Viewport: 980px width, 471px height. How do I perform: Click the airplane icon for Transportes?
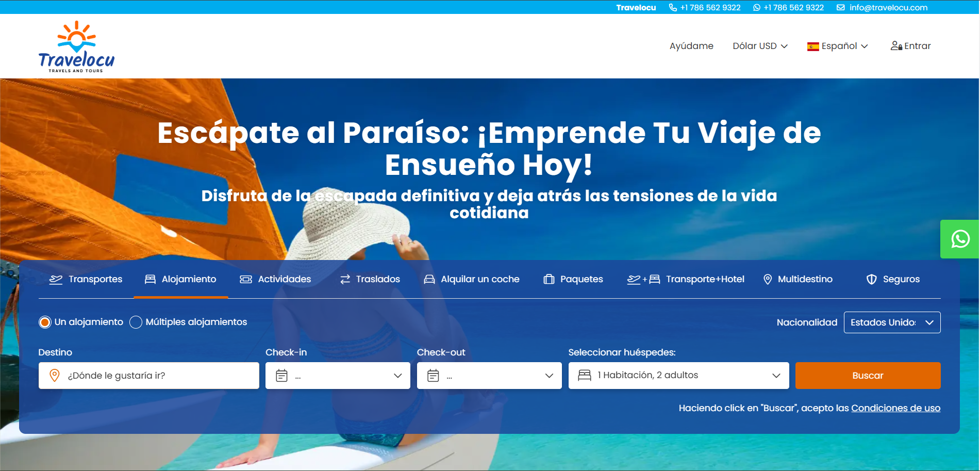pyautogui.click(x=56, y=279)
